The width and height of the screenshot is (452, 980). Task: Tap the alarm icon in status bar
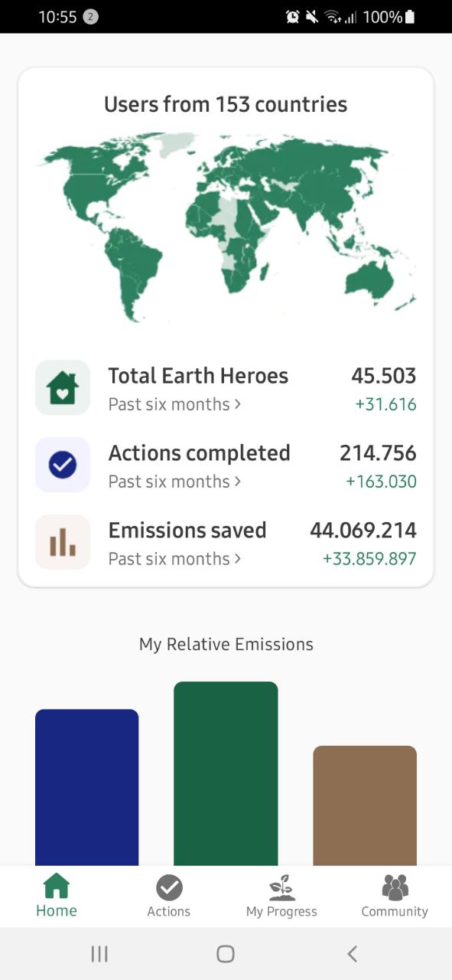tap(292, 17)
